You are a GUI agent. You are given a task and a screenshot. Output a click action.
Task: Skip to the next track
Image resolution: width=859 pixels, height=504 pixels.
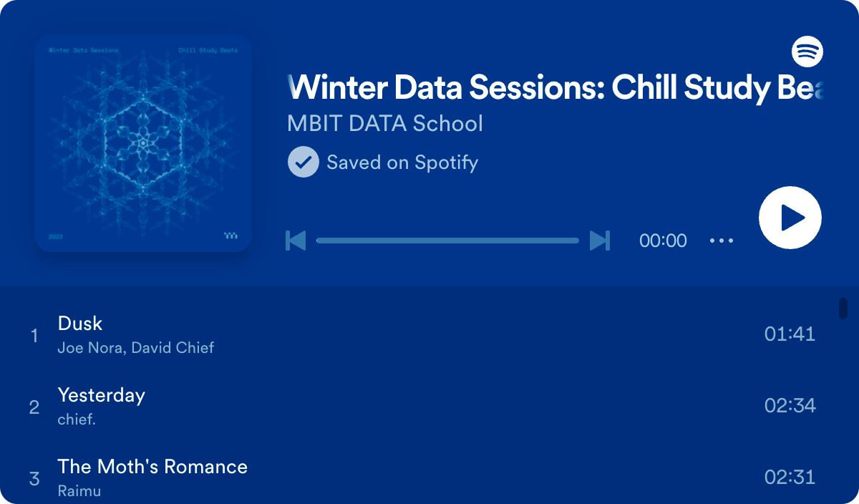(x=600, y=241)
